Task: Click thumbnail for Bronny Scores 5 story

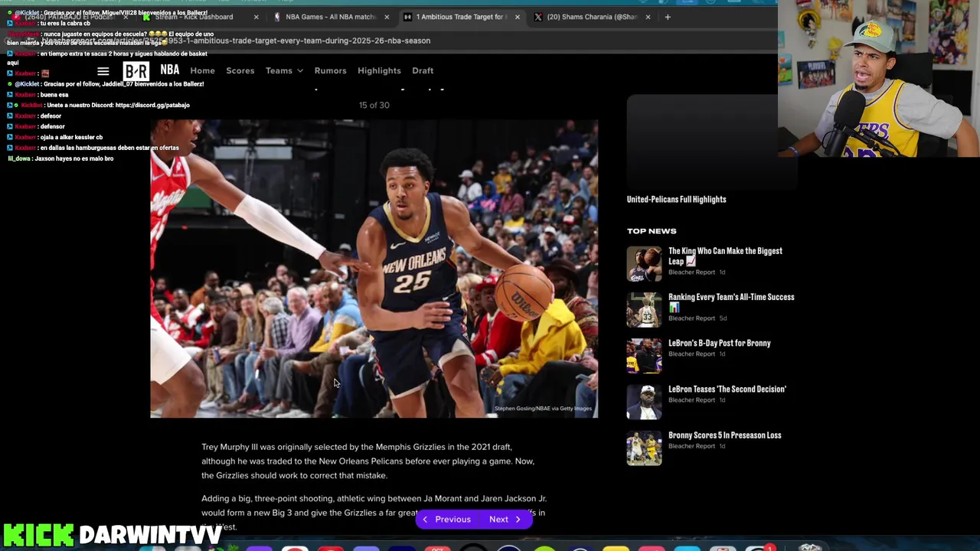Action: tap(644, 448)
